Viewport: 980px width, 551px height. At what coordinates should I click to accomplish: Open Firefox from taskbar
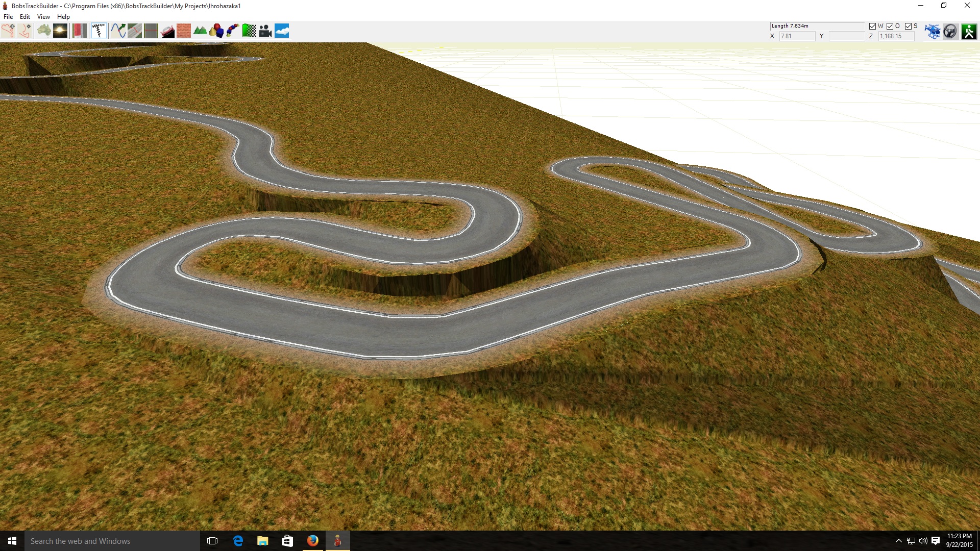tap(312, 541)
